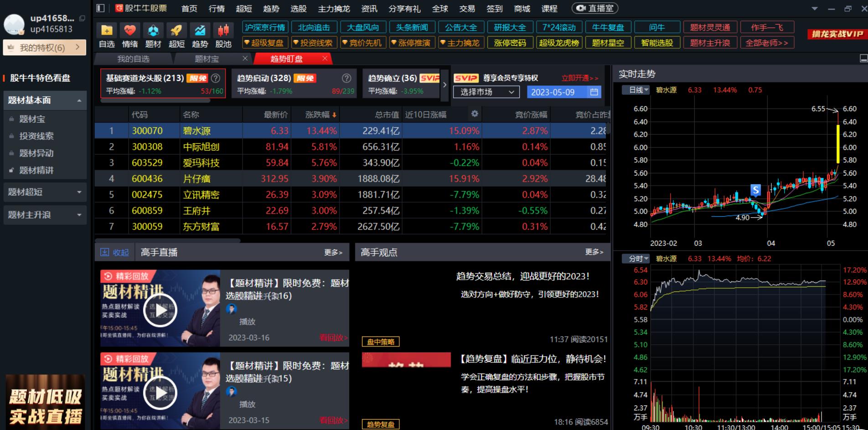Open 题材异动 sidebar item
868x430 pixels.
[36, 153]
